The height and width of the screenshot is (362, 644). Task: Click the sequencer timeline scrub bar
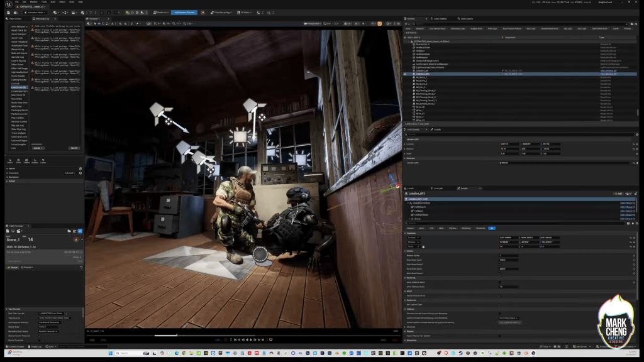[242, 335]
